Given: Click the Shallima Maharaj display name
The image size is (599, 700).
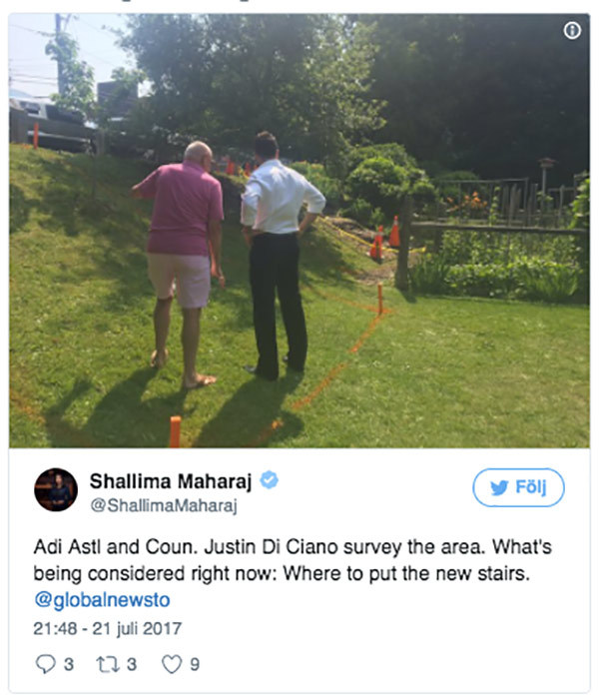Looking at the screenshot, I should pyautogui.click(x=171, y=481).
